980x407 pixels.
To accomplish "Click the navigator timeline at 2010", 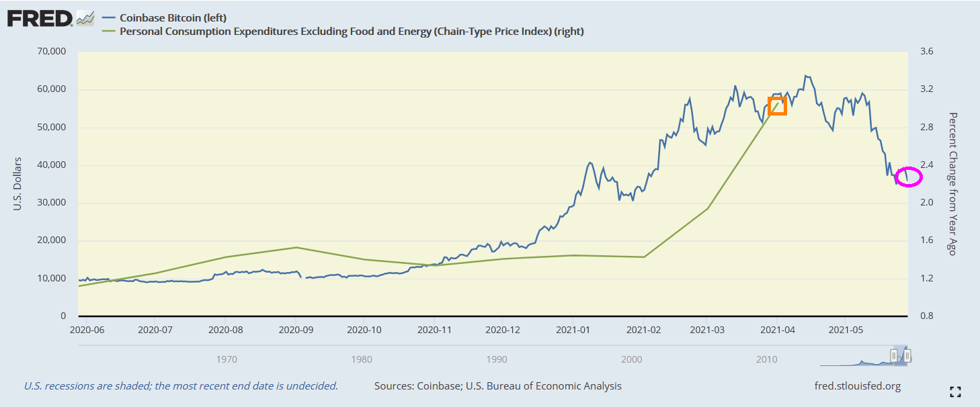I will point(767,359).
